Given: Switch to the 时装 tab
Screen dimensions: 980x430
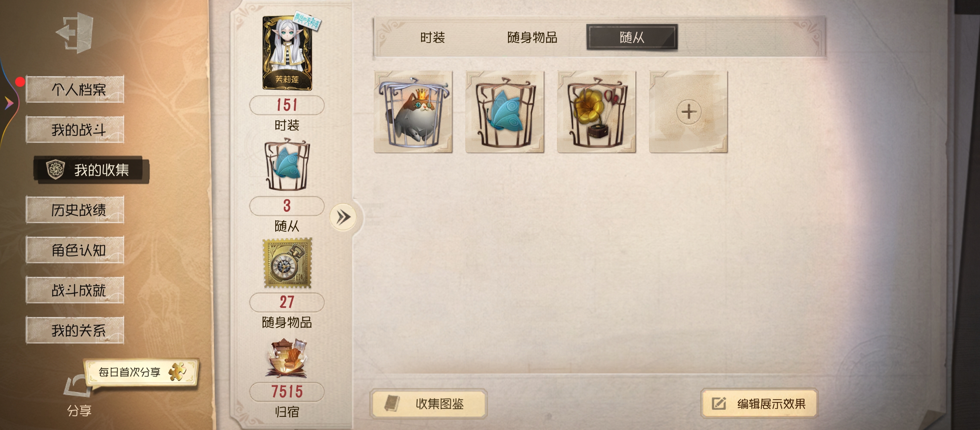Looking at the screenshot, I should pos(433,37).
